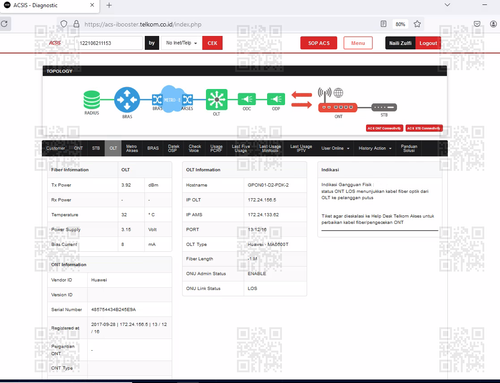Click the ODP node icon
Screen dimensions: 500x383
coord(276,99)
